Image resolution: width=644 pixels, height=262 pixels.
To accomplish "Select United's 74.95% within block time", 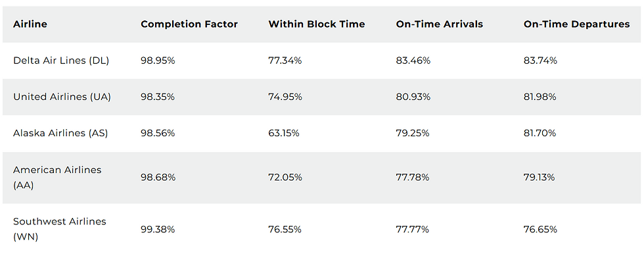I will [x=285, y=97].
